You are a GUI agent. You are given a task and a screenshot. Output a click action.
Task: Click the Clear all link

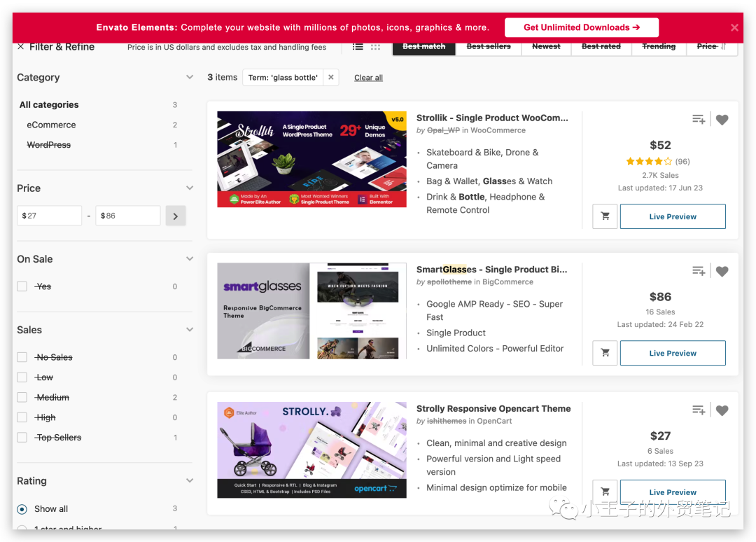[368, 78]
